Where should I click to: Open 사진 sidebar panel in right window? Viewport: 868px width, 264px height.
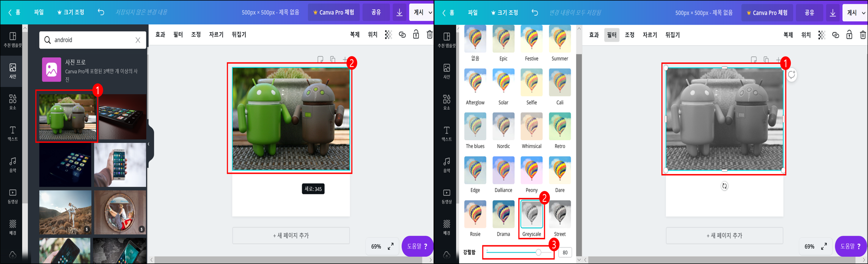coord(447,71)
